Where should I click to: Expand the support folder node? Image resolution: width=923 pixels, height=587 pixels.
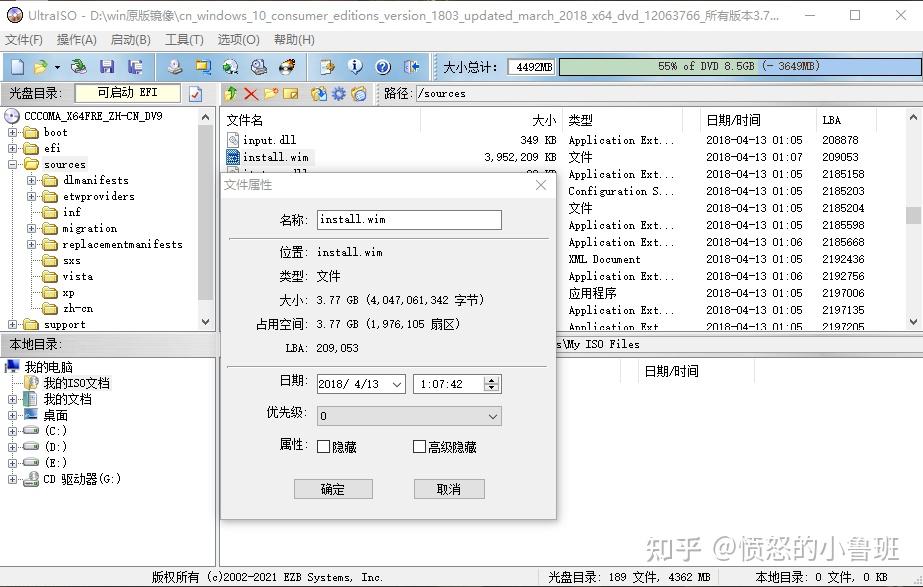pyautogui.click(x=12, y=324)
